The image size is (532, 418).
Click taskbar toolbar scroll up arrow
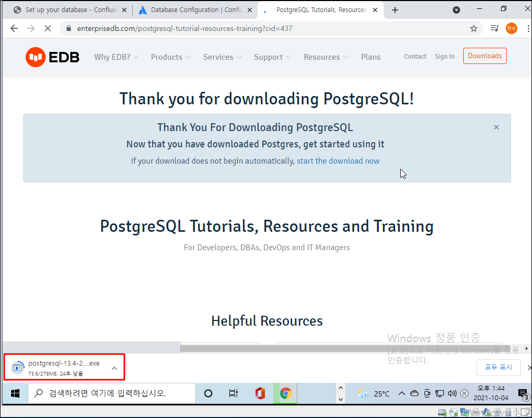pos(341,388)
